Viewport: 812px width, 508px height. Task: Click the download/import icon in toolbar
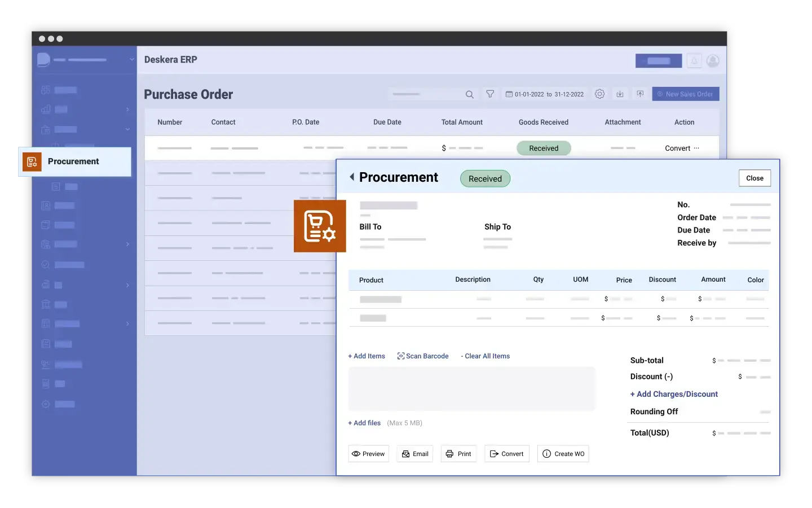(620, 94)
